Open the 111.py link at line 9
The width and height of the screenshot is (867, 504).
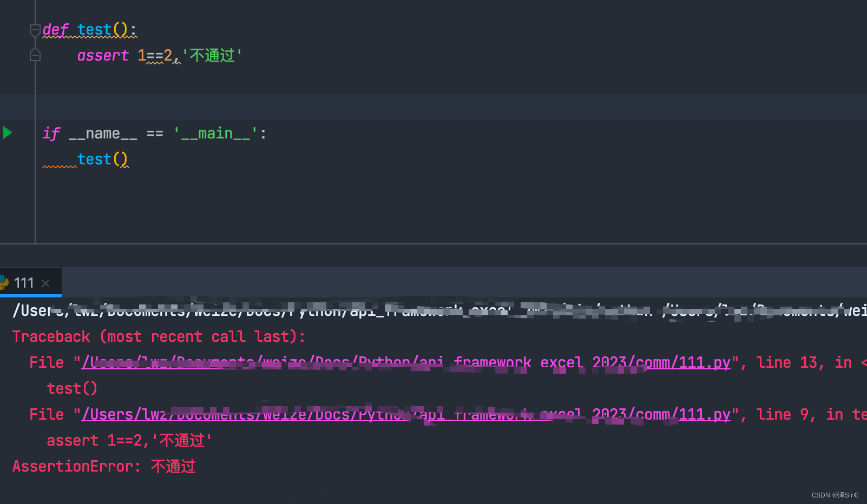406,414
